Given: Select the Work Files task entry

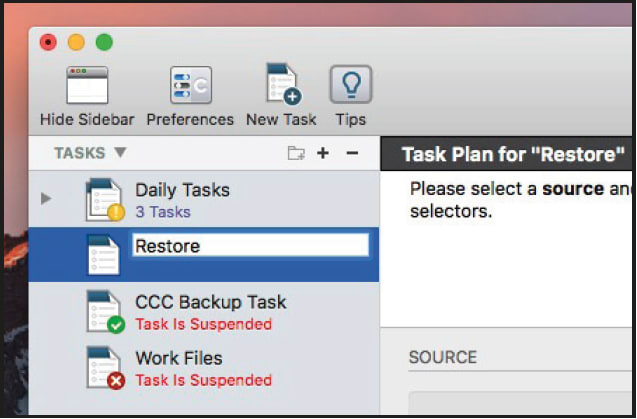Looking at the screenshot, I should click(x=179, y=358).
